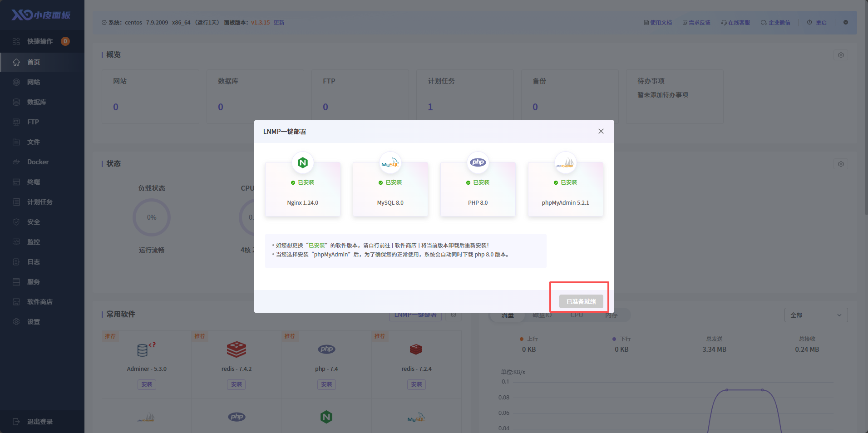Screen dimensions: 868x433
Task: Install Adminer 5.3.0 using 安装 button
Action: tap(147, 384)
